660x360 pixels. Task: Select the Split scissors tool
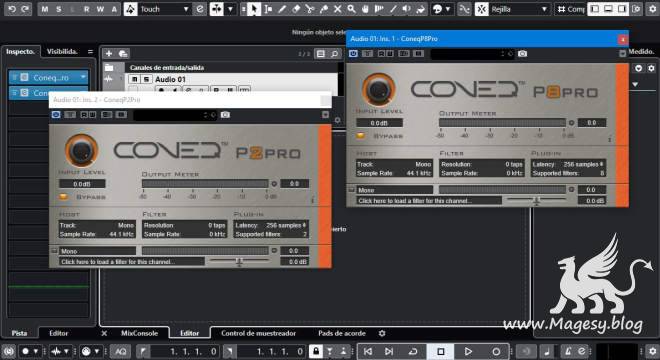point(310,9)
